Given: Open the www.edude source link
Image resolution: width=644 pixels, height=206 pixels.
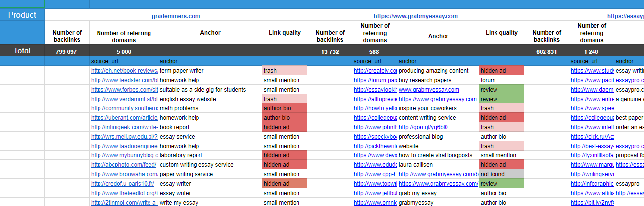Looking at the screenshot, I should click(375, 165).
